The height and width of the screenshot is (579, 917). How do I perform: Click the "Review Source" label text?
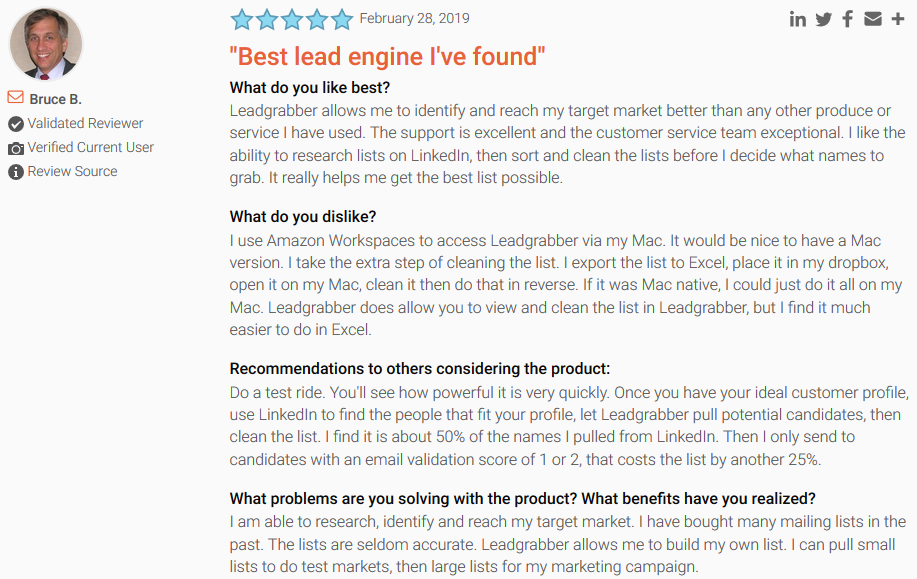click(72, 171)
